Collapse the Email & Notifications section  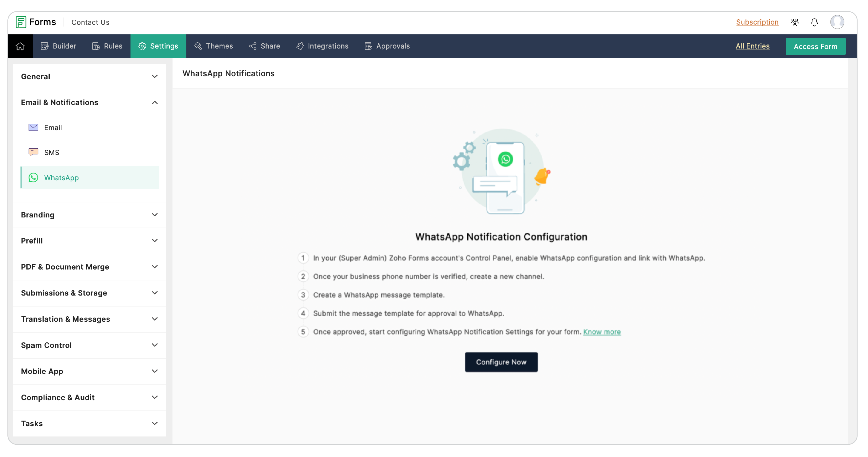(89, 103)
